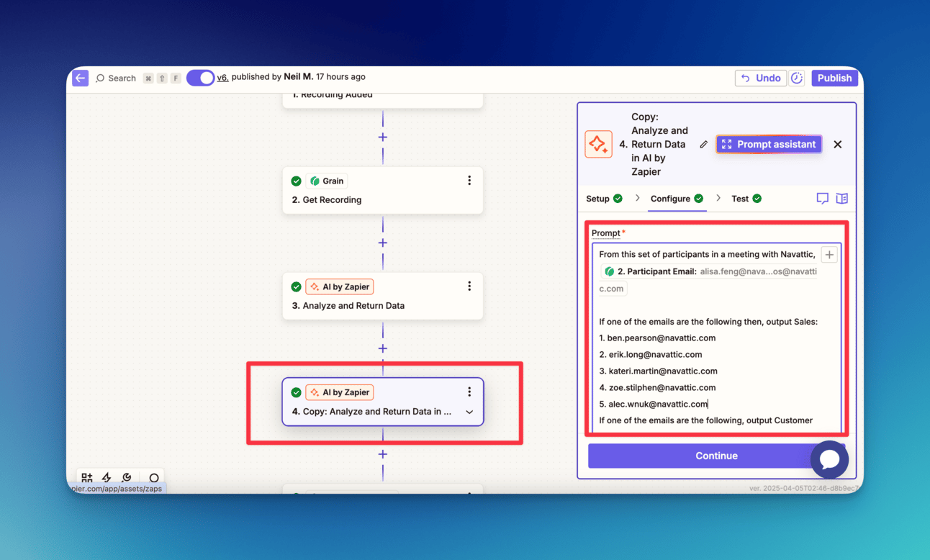The width and height of the screenshot is (930, 560).
Task: Click the circular-arrow icon in the bottom toolbar
Action: 127,477
